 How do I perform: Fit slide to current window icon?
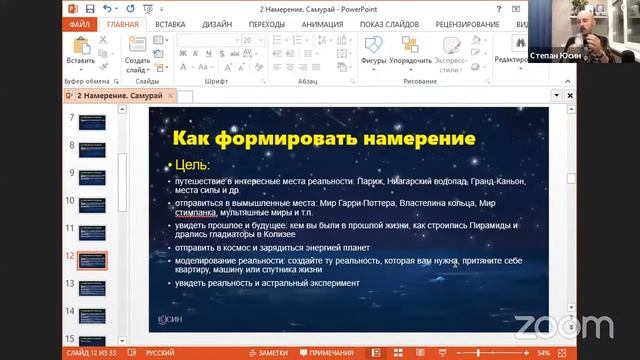[562, 353]
